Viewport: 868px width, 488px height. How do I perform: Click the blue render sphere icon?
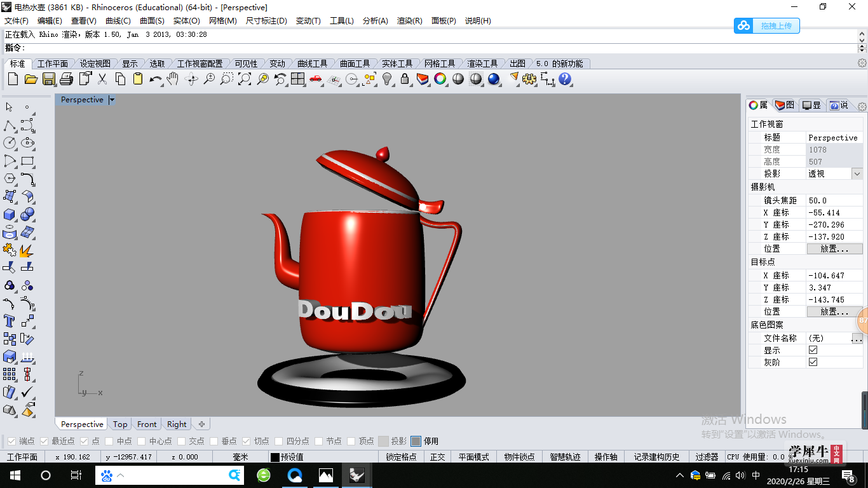point(494,79)
